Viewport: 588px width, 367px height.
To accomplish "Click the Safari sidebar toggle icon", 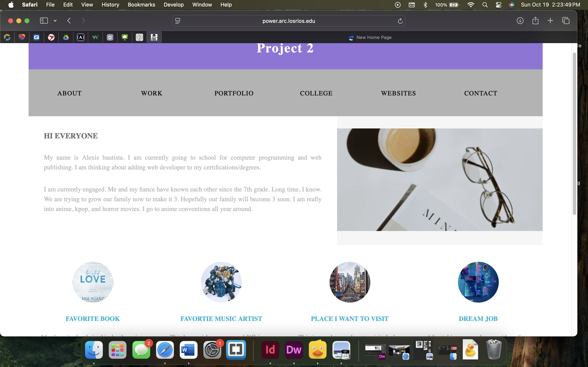I will coord(44,21).
